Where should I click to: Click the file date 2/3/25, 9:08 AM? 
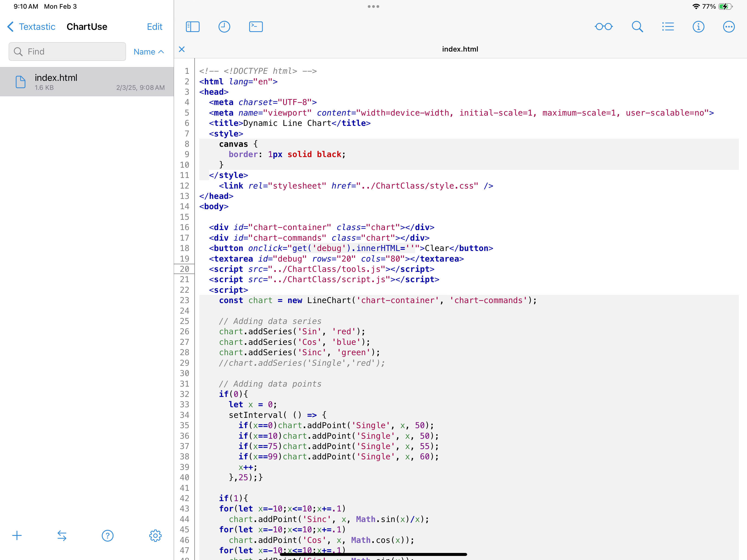(x=141, y=88)
